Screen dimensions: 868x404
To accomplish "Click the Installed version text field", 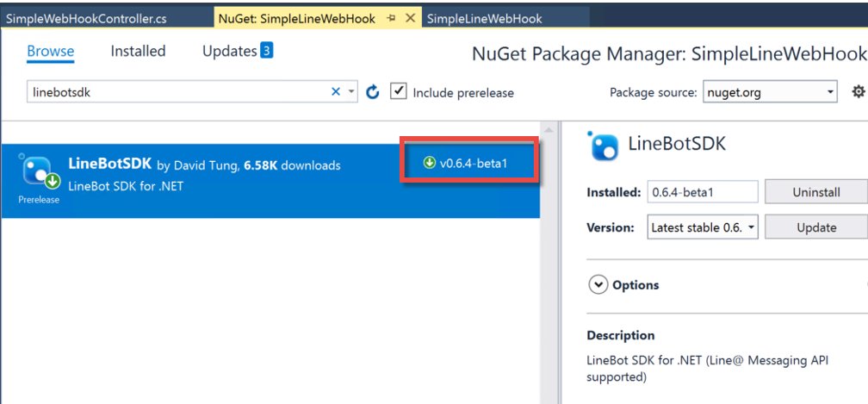I will pyautogui.click(x=702, y=192).
